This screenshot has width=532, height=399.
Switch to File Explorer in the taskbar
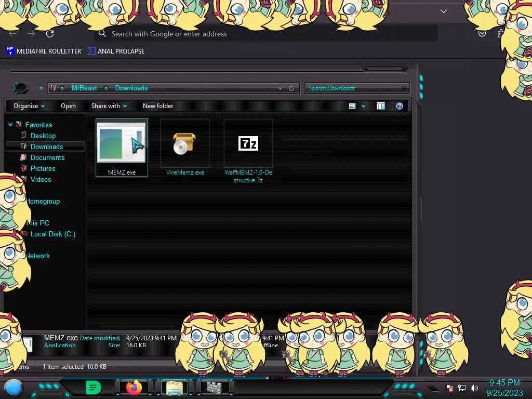[175, 388]
